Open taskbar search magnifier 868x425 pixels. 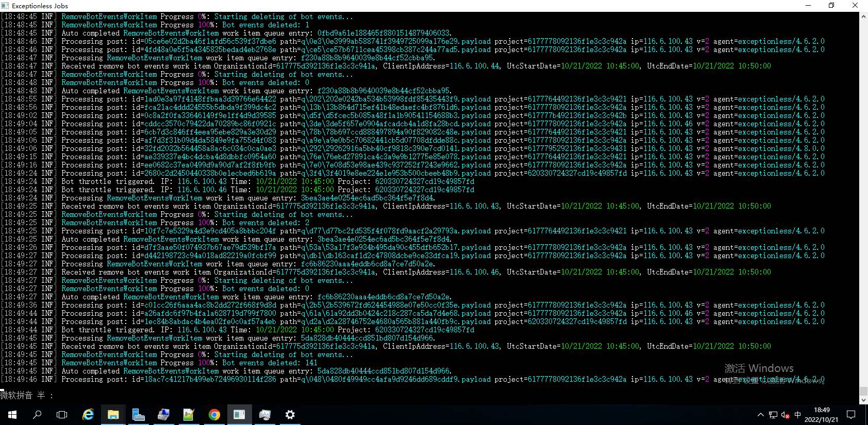pos(37,415)
